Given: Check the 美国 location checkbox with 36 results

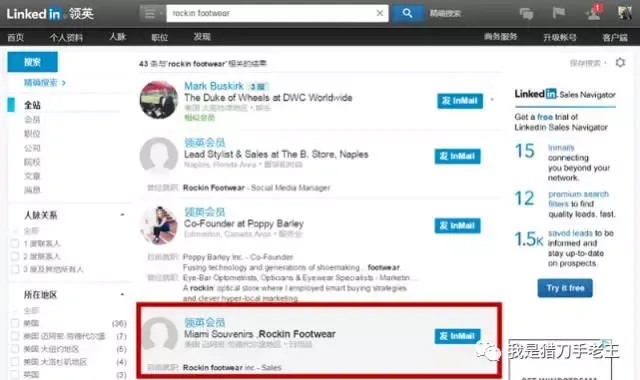Looking at the screenshot, I should tap(15, 323).
